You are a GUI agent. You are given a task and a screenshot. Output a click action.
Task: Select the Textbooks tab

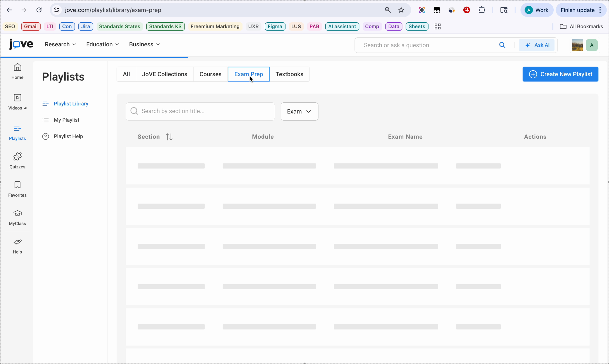tap(289, 74)
